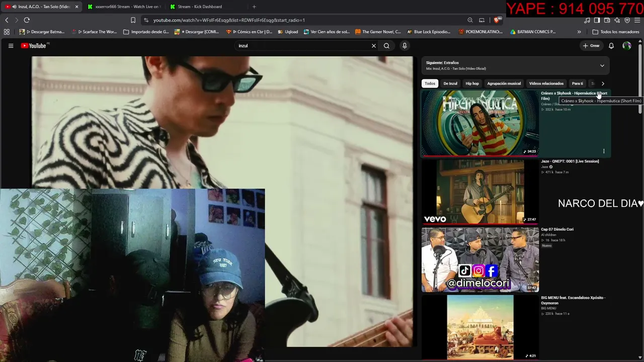This screenshot has width=644, height=362.
Task: Open the Blue Lock Episodio... bookmark
Action: pyautogui.click(x=429, y=32)
